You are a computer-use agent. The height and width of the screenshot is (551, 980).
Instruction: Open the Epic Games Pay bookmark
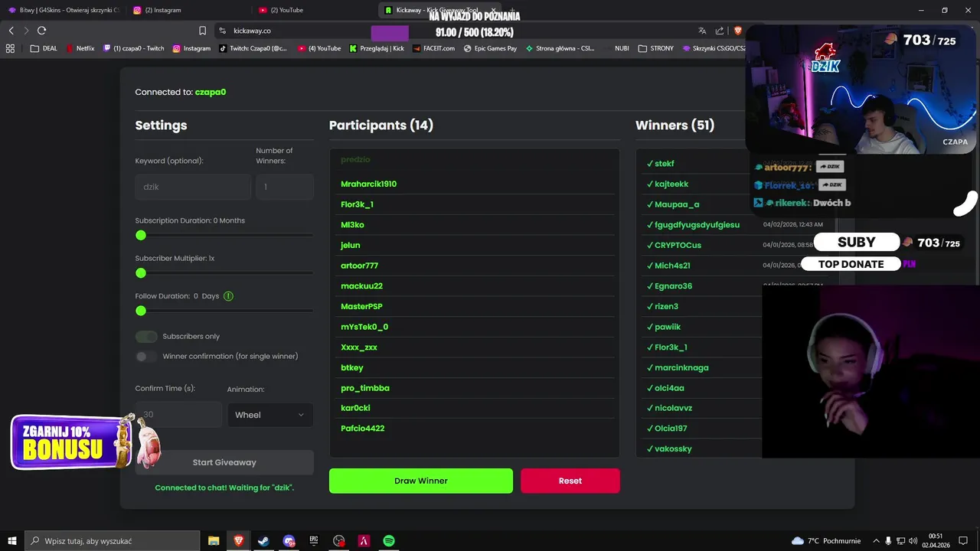click(490, 48)
